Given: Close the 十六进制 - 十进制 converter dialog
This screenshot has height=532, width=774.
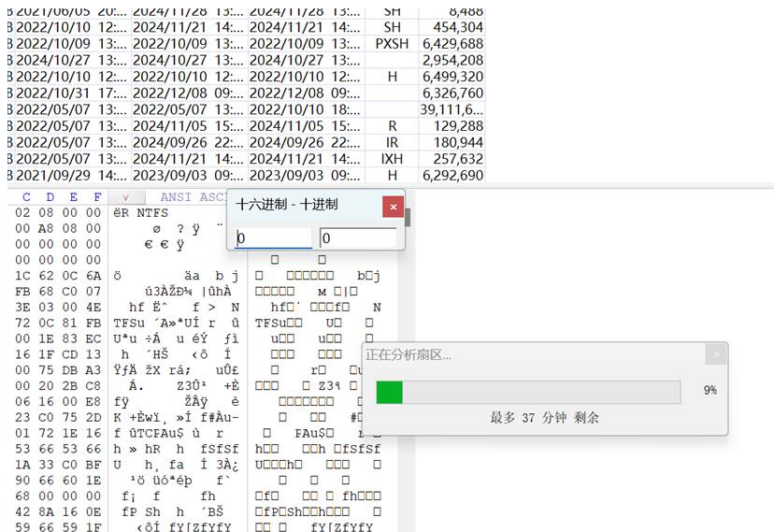Looking at the screenshot, I should (393, 207).
